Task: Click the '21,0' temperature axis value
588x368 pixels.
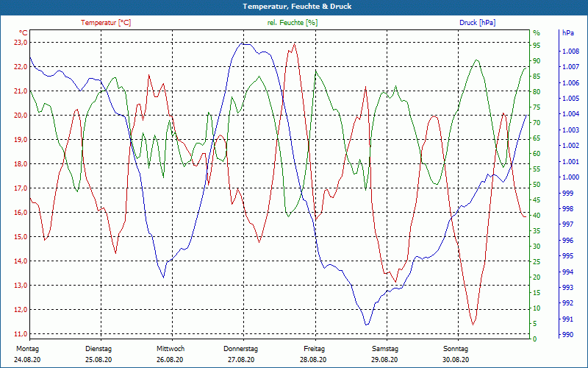Action: [x=21, y=91]
